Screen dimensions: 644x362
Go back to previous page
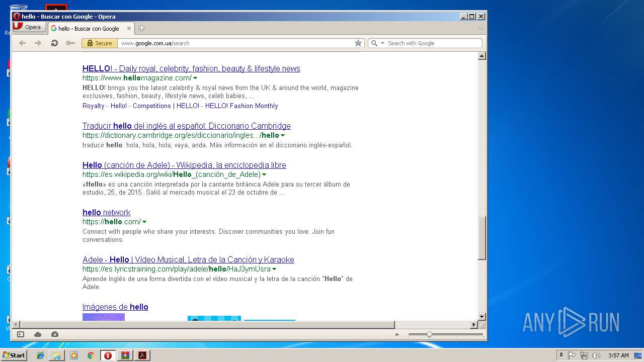22,43
